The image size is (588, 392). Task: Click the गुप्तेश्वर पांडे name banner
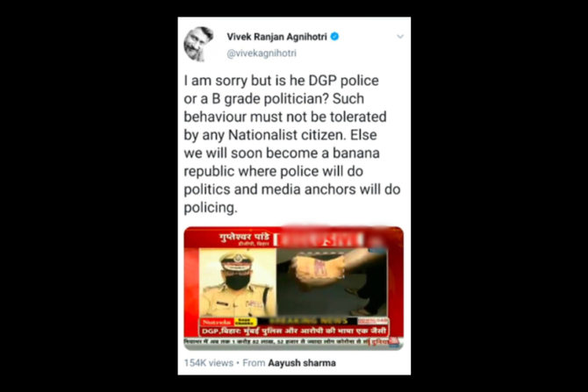point(245,239)
